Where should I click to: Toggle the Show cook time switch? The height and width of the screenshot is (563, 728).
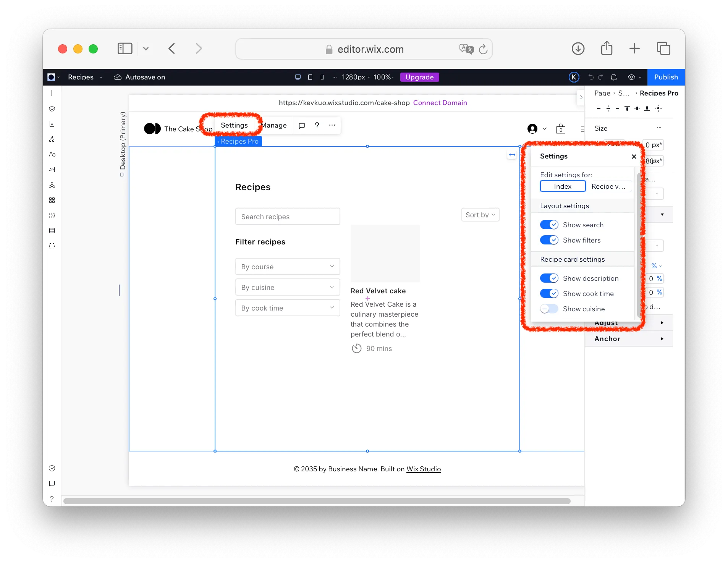(x=549, y=294)
